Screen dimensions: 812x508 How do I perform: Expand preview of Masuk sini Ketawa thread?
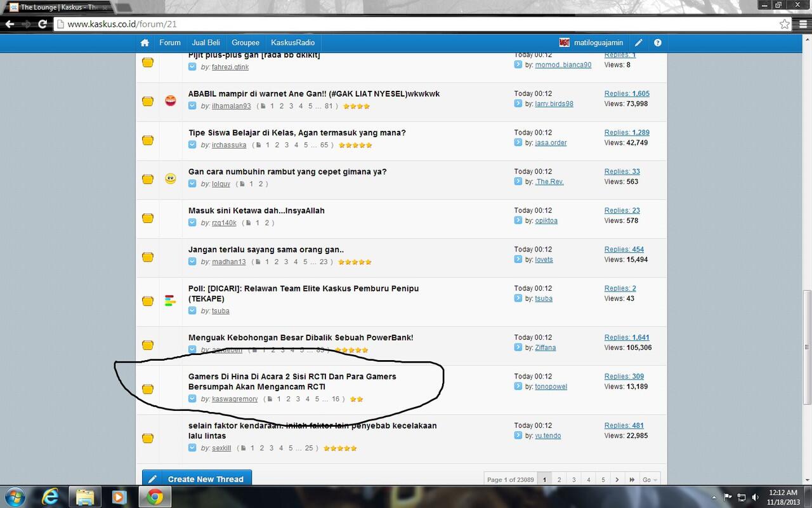coord(192,223)
